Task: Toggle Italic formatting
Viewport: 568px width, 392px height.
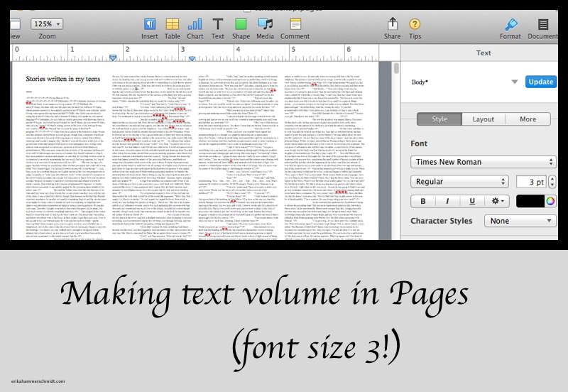Action: [447, 201]
